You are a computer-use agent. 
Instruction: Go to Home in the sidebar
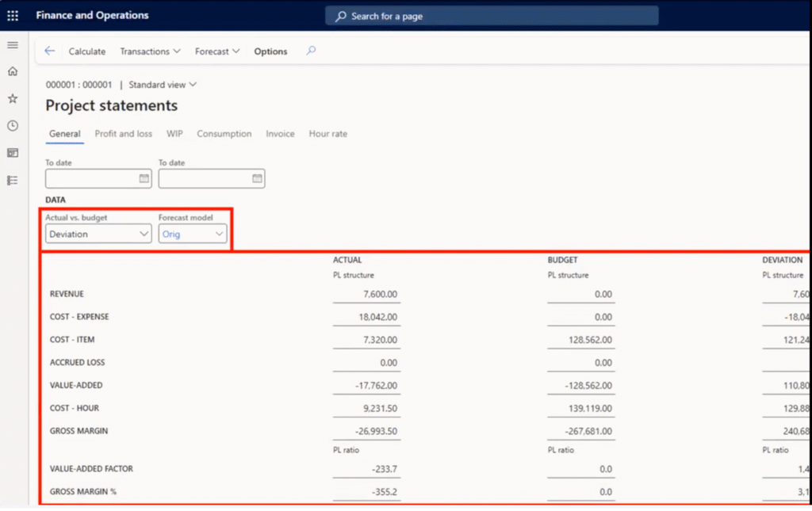13,71
